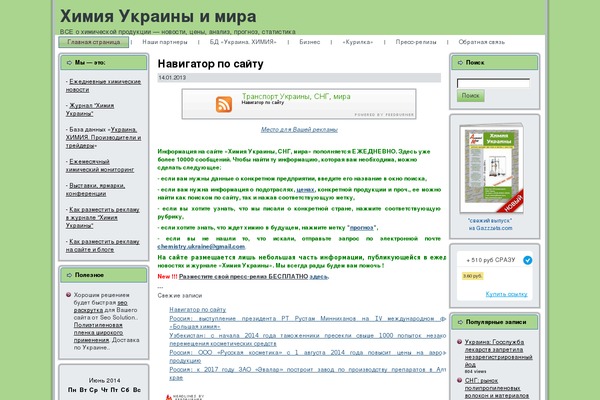
Task: Click the Химия Украины и мира site title
Action: [x=158, y=16]
